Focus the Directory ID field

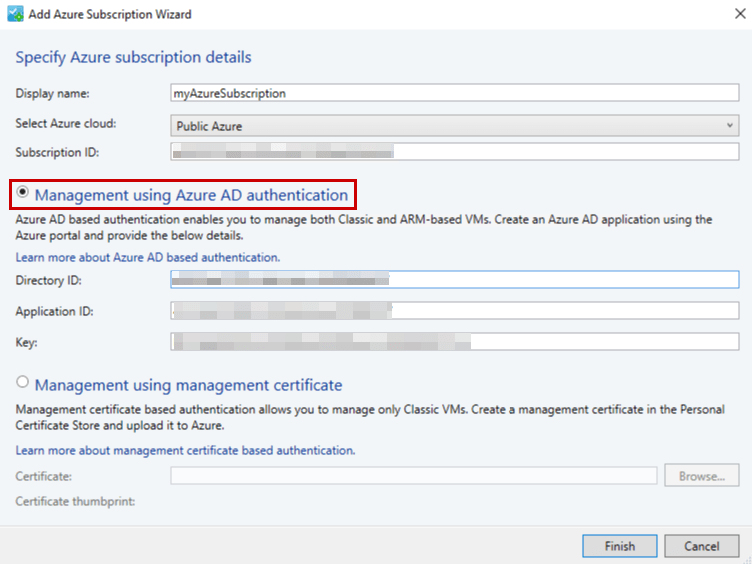tap(455, 280)
